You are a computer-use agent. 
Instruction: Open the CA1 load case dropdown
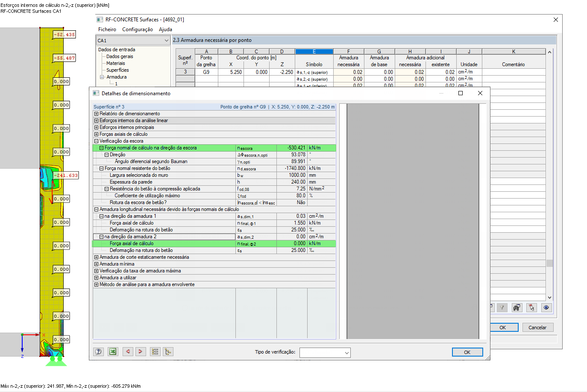(x=166, y=41)
